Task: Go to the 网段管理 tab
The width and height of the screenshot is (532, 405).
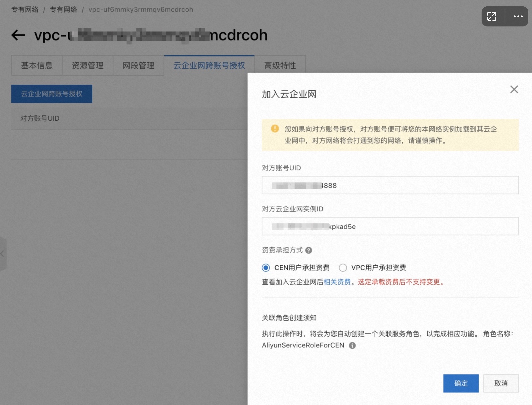Action: coord(139,65)
